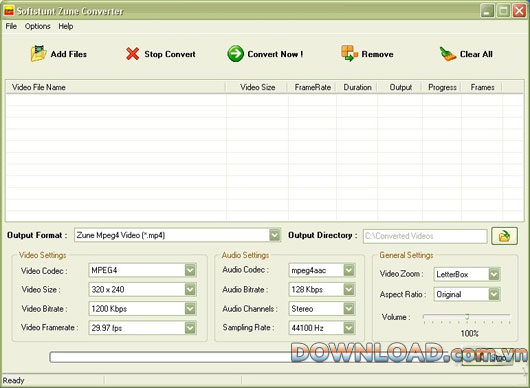Viewport: 530px width, 388px height.
Task: Click the Ready status bar text
Action: tap(14, 381)
